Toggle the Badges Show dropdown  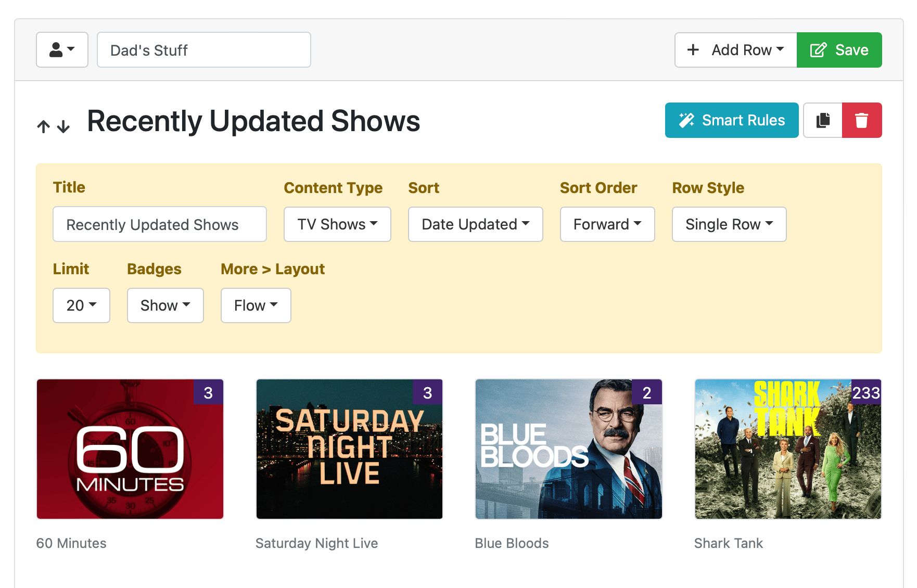165,305
